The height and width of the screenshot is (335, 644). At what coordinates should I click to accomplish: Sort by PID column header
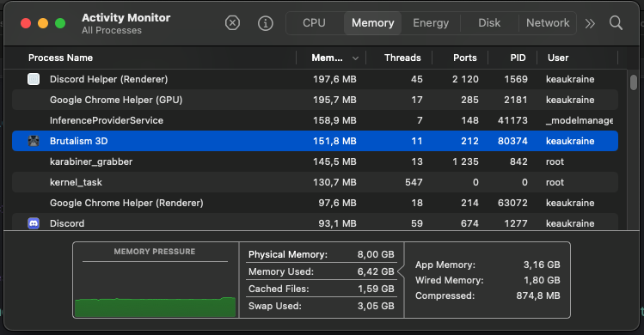coord(518,58)
